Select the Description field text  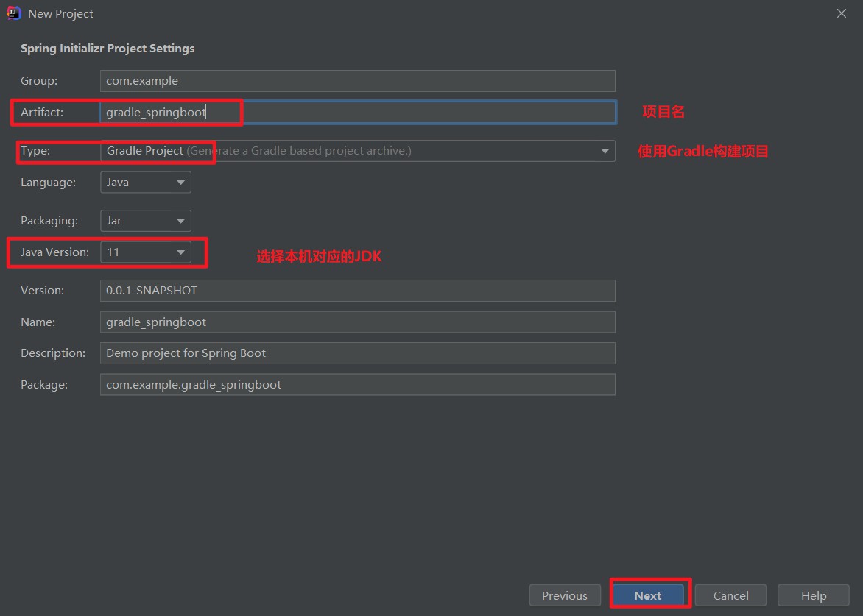coord(357,353)
